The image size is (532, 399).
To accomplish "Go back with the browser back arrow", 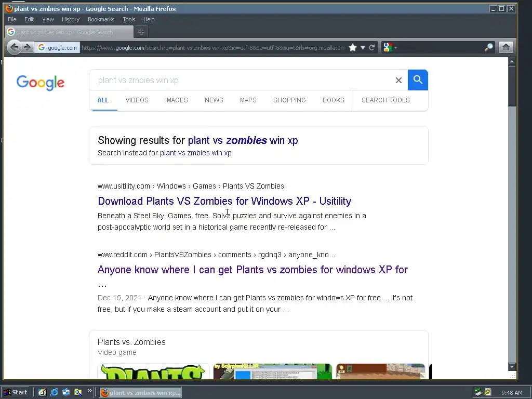I will pos(14,47).
